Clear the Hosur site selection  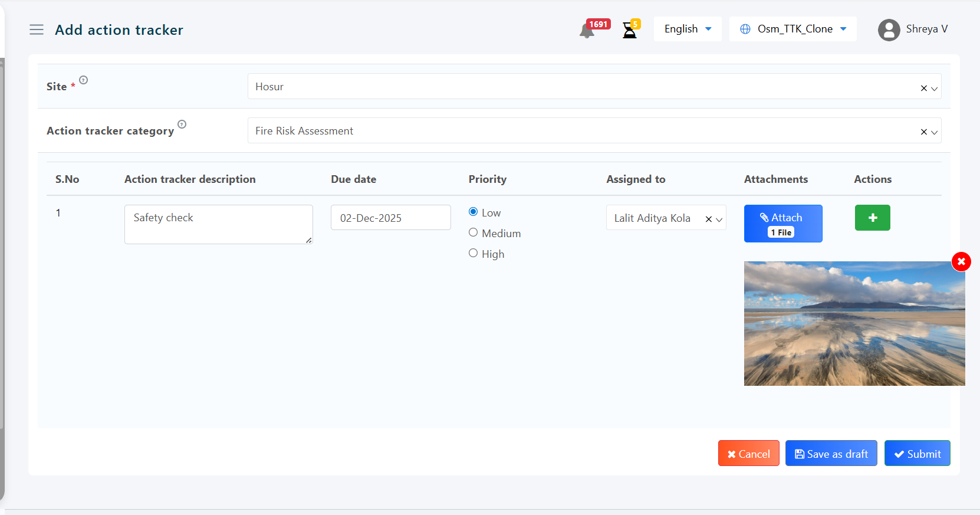(x=923, y=88)
